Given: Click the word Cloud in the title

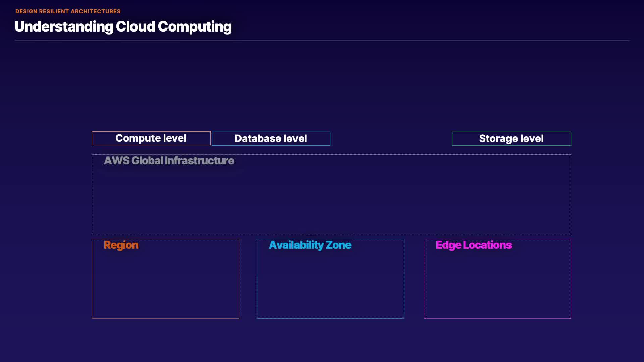Looking at the screenshot, I should tap(135, 27).
